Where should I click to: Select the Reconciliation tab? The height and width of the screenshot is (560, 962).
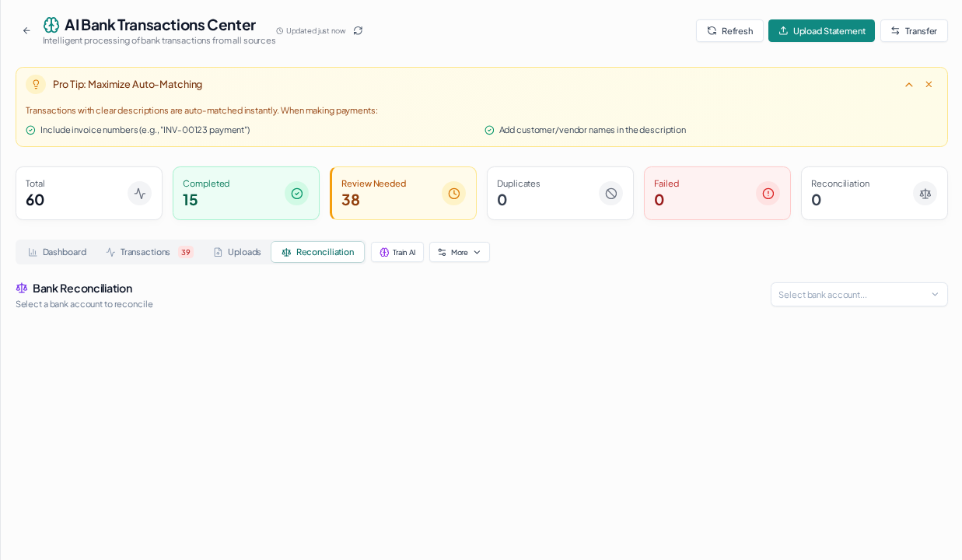tap(317, 252)
